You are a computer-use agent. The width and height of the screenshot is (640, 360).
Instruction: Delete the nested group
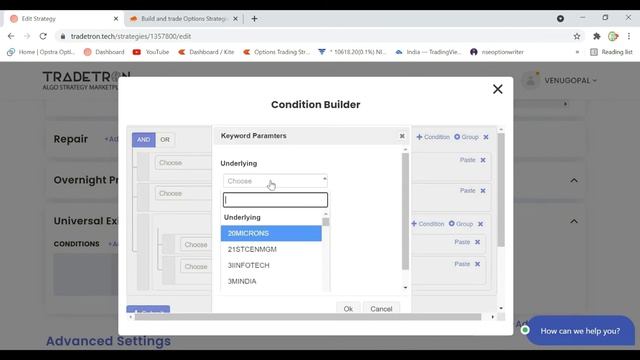tap(480, 224)
